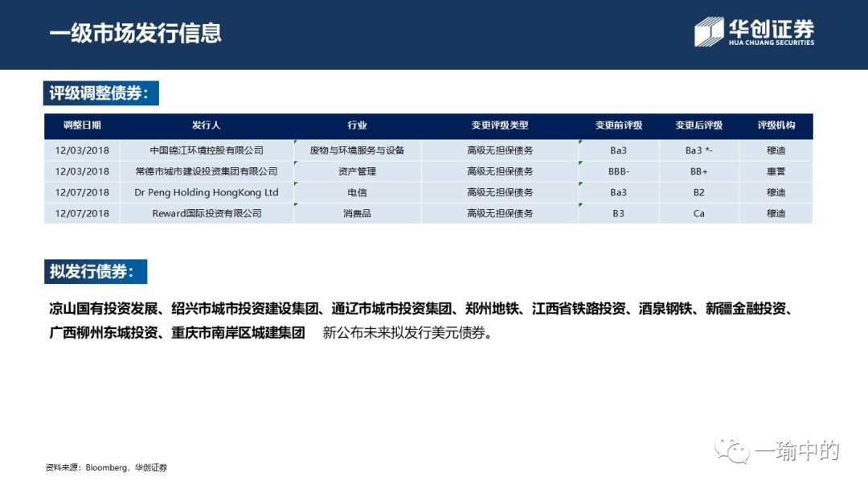Viewport: 868px width, 489px height.
Task: Click the prior rating BBB- cell
Action: (618, 171)
